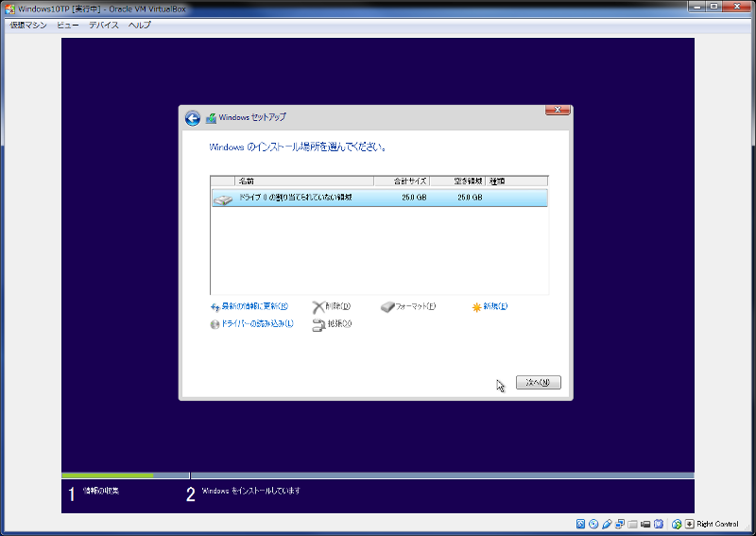Image resolution: width=756 pixels, height=536 pixels.
Task: Click the mouse integration status bar icon
Action: (x=677, y=524)
